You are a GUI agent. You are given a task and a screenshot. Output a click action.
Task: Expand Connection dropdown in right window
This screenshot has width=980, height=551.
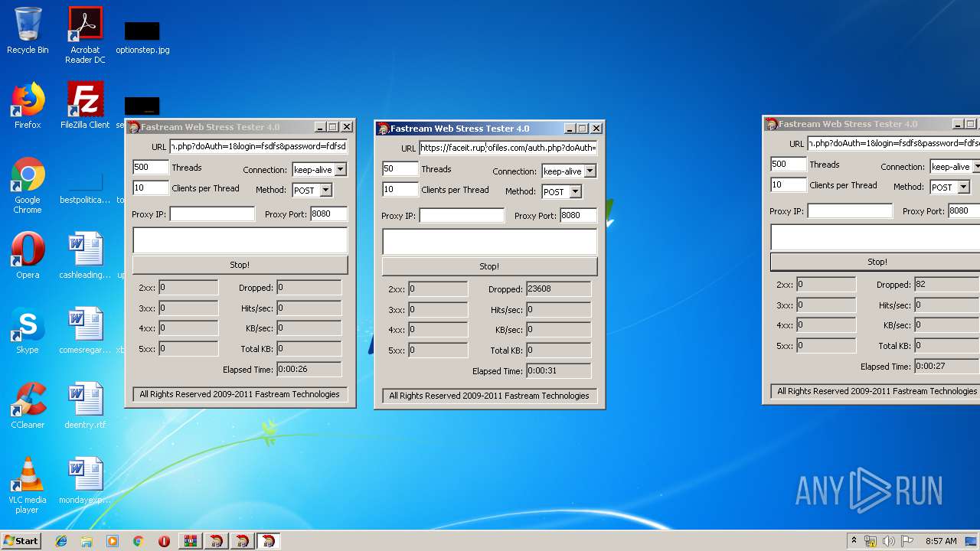pyautogui.click(x=977, y=167)
